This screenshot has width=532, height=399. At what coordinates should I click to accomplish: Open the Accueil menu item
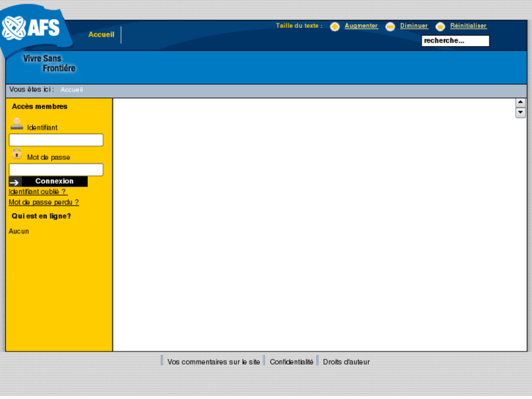point(101,34)
